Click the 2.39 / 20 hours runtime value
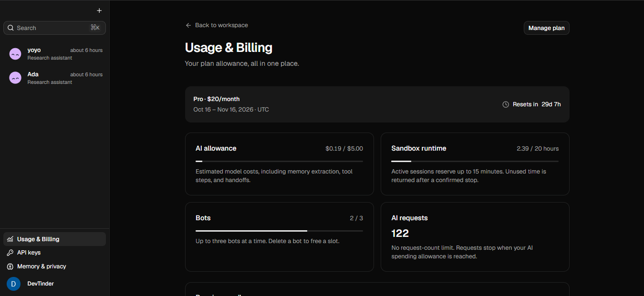The width and height of the screenshot is (644, 296). pyautogui.click(x=538, y=149)
